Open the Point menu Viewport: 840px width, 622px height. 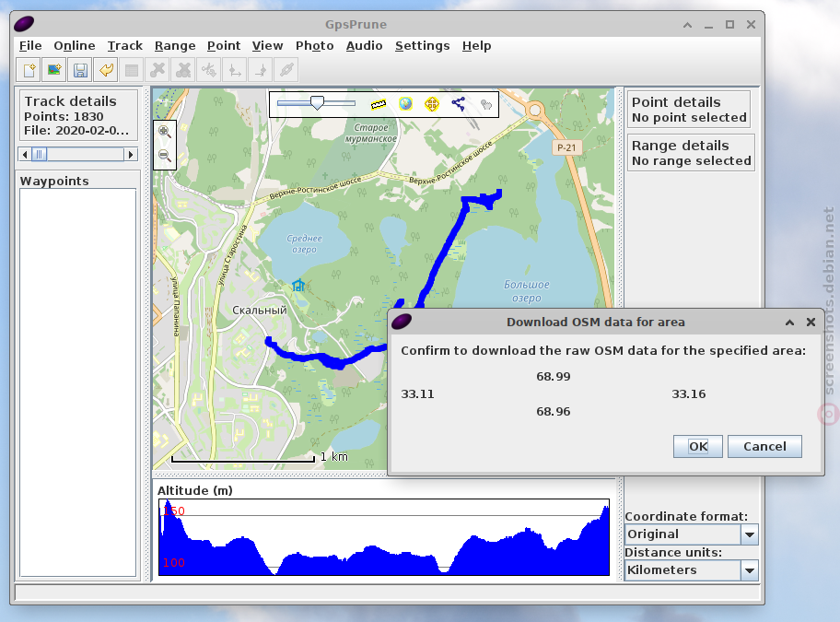224,45
